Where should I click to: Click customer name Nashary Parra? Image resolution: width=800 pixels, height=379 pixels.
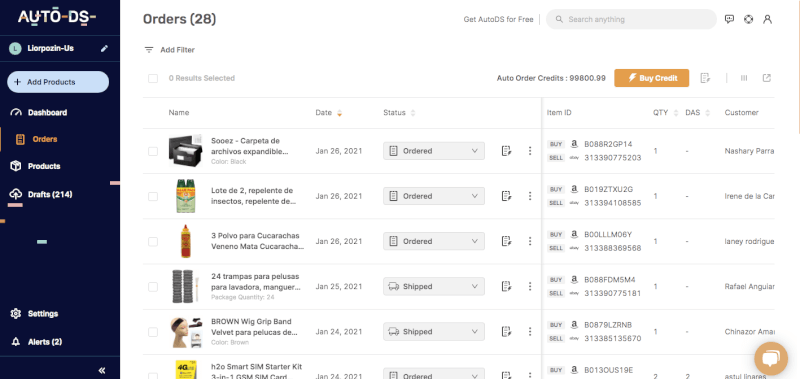coord(749,151)
